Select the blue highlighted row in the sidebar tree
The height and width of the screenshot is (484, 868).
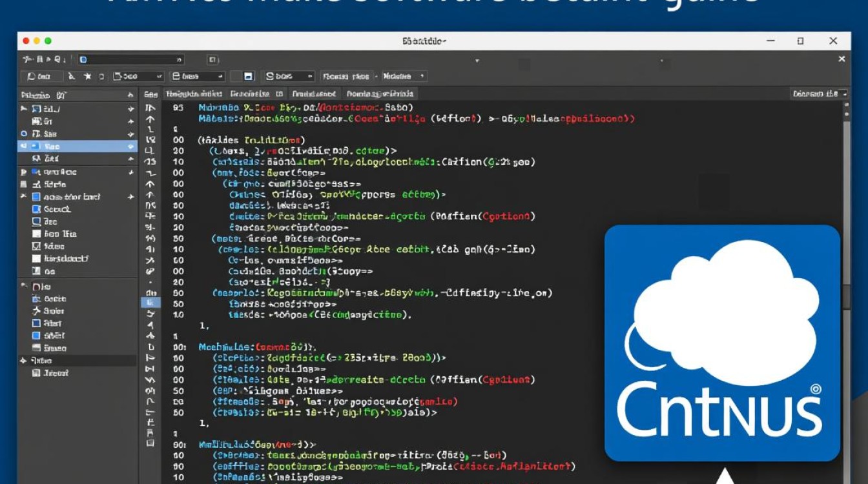point(77,146)
